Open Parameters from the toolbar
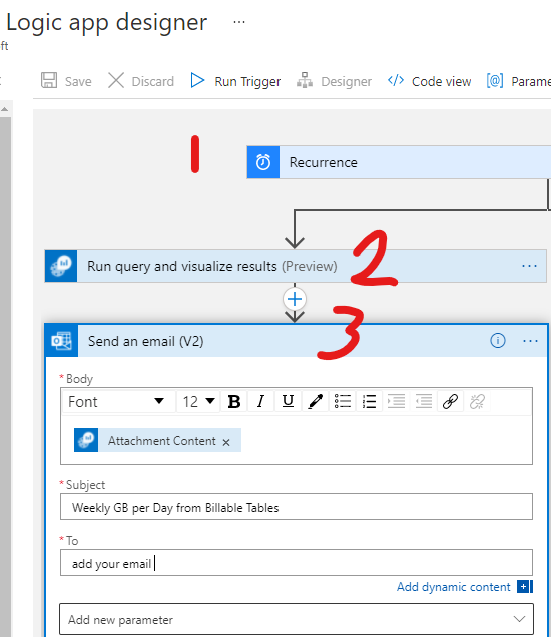The width and height of the screenshot is (551, 637). coord(519,81)
